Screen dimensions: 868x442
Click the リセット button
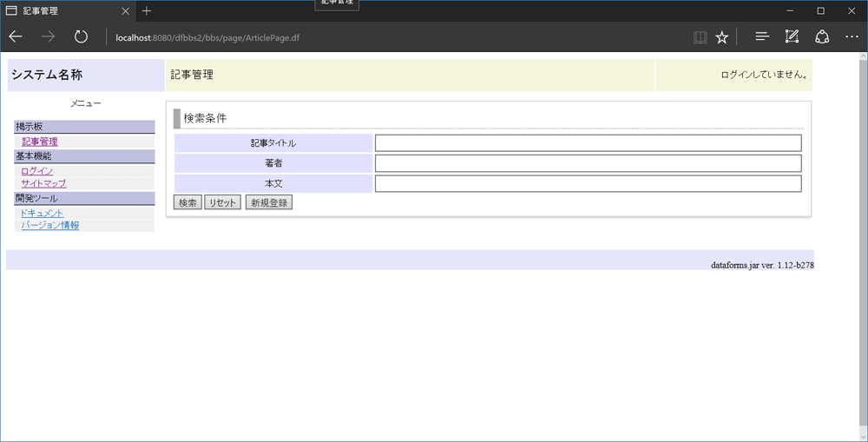222,202
